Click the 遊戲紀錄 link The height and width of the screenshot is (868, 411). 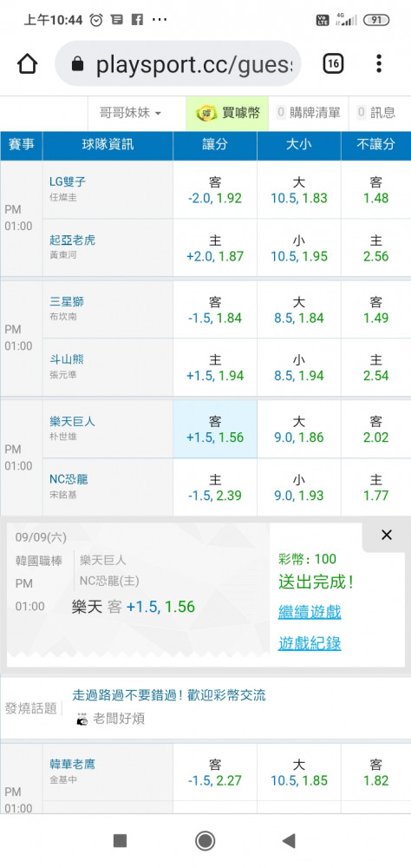click(310, 643)
